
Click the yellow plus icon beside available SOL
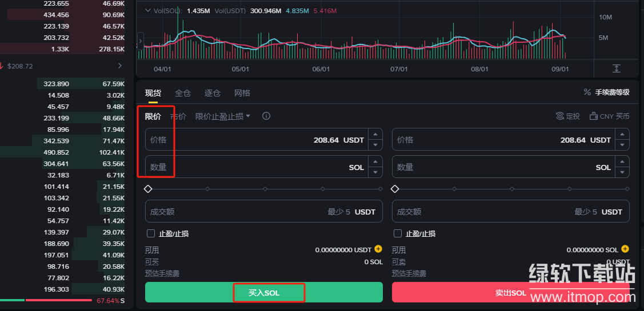tap(625, 249)
